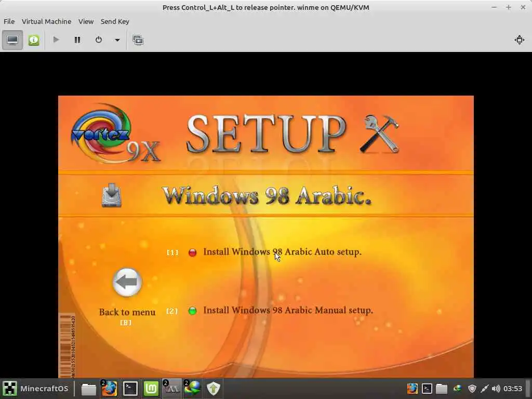This screenshot has height=399, width=532.
Task: Click Firefox icon in system tray
Action: [x=412, y=389]
